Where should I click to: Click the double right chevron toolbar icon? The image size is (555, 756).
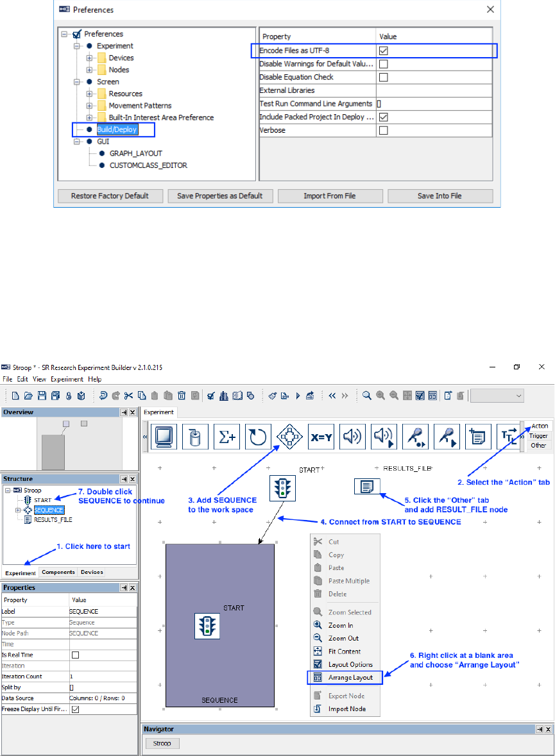[x=345, y=396]
